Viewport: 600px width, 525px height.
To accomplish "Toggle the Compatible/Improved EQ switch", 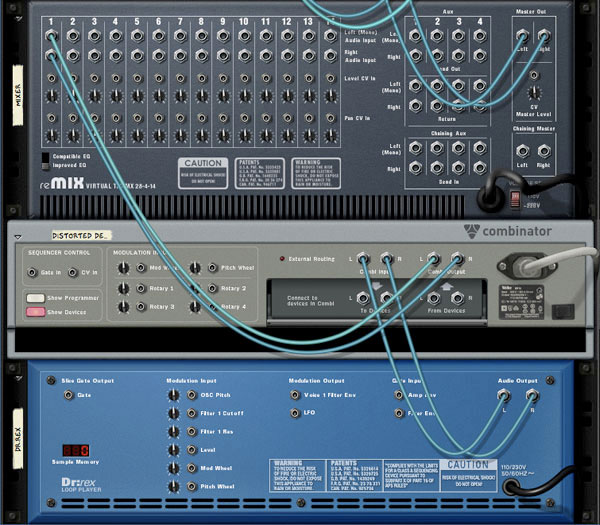I will (x=46, y=161).
